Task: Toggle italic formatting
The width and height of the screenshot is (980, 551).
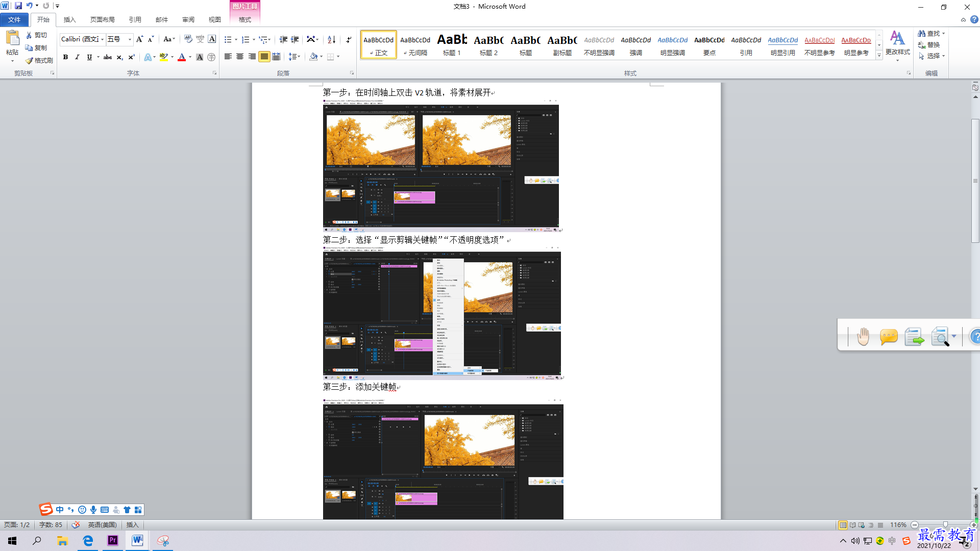Action: tap(77, 57)
